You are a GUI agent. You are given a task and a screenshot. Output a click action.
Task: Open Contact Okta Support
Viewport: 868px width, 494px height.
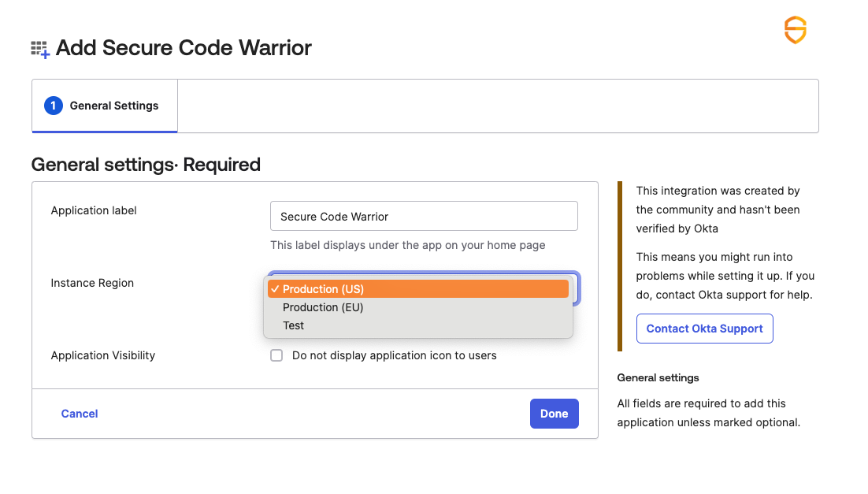705,329
